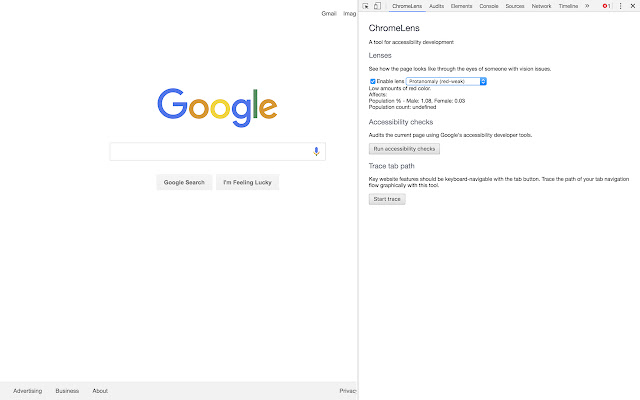The height and width of the screenshot is (400, 640).
Task: Open the Console tab
Action: tap(489, 6)
